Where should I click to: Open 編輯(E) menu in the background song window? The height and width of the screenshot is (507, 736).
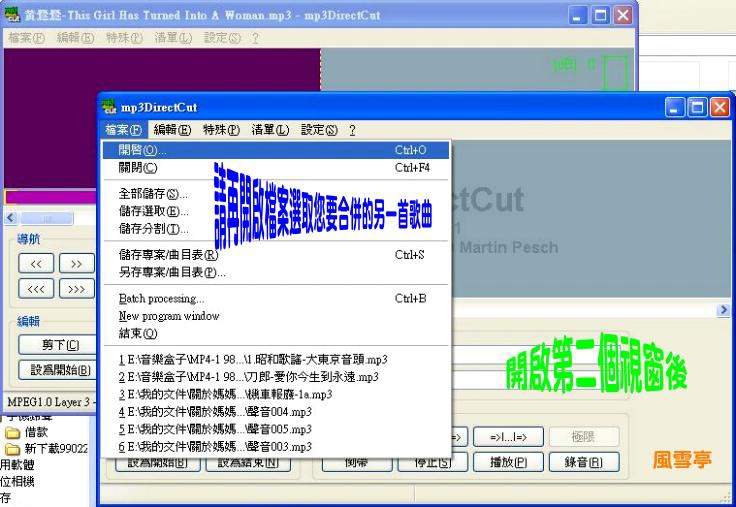pyautogui.click(x=75, y=38)
